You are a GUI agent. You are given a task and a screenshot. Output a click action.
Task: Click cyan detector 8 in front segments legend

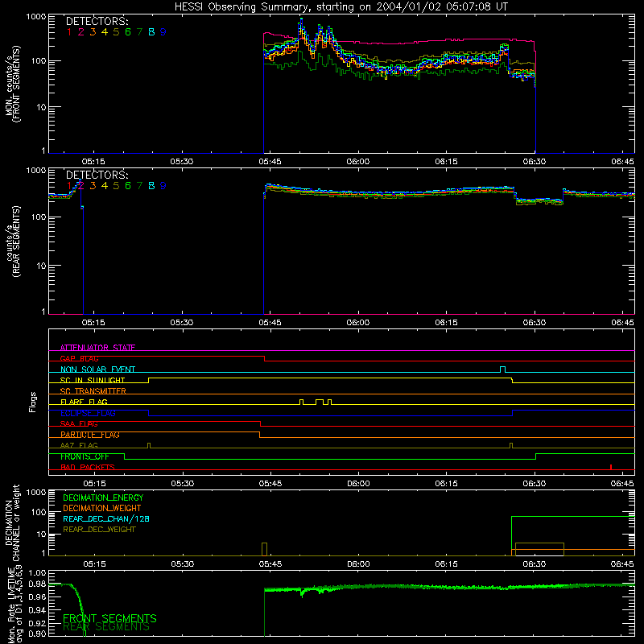[x=151, y=32]
